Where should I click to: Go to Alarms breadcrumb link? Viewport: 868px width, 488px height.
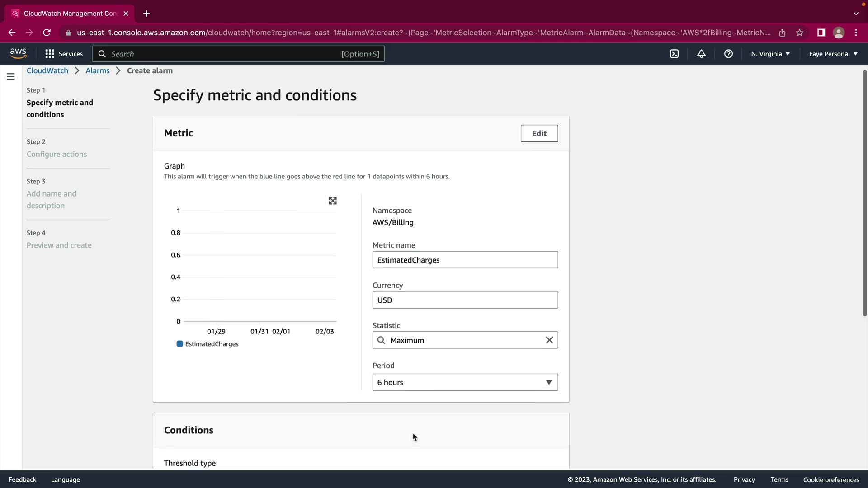coord(98,70)
